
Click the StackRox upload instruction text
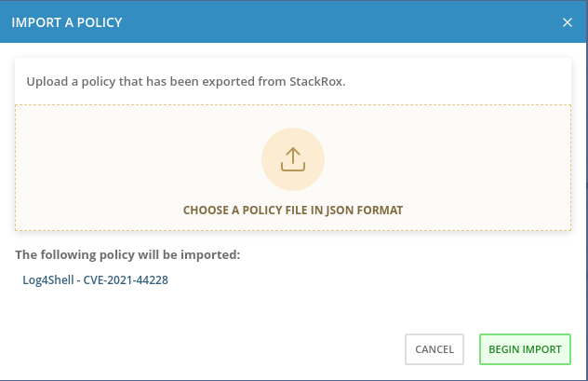(186, 81)
